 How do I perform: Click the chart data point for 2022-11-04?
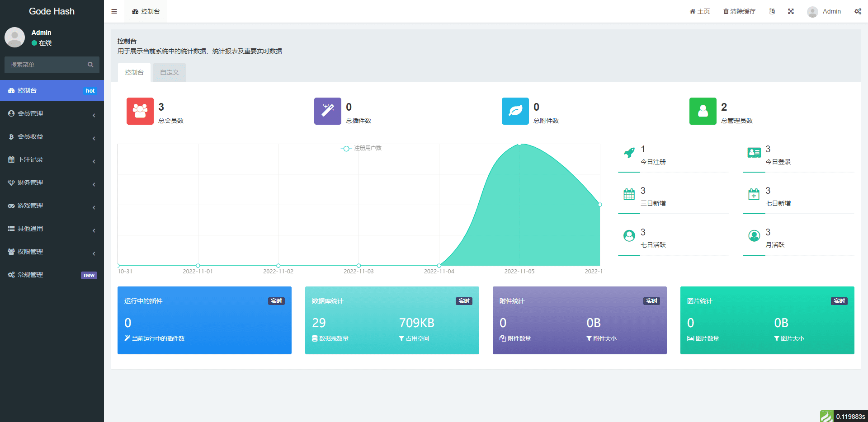point(439,265)
